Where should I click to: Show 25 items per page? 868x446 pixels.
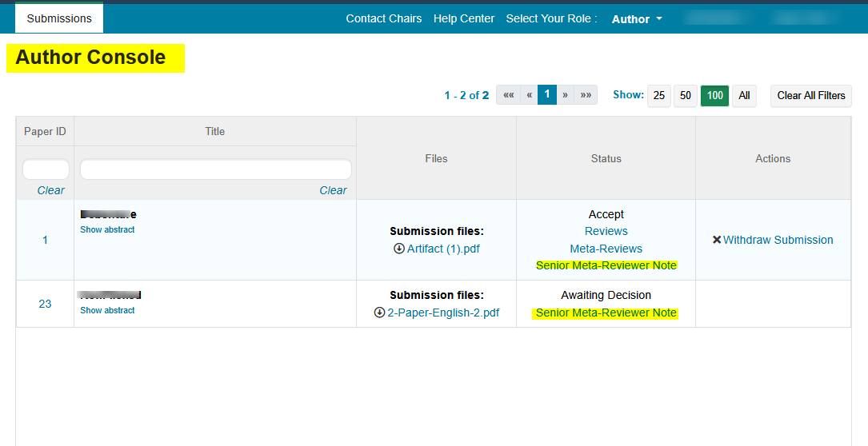pyautogui.click(x=658, y=95)
